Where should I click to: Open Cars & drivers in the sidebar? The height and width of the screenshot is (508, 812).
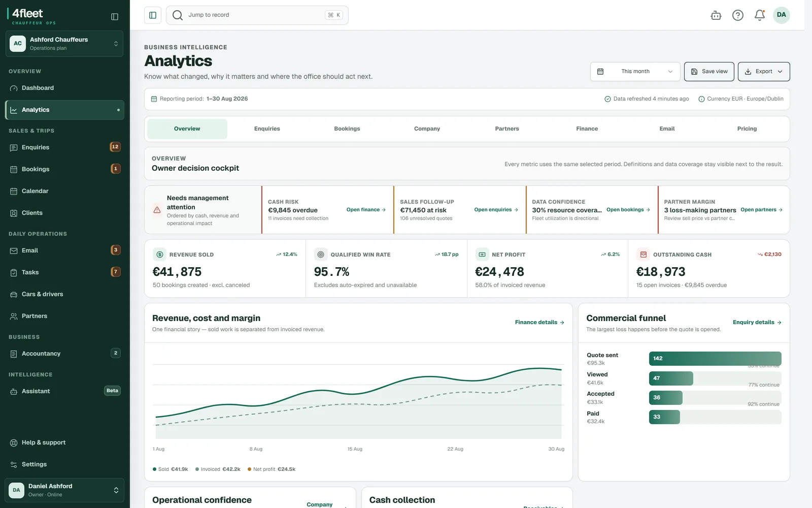point(64,294)
